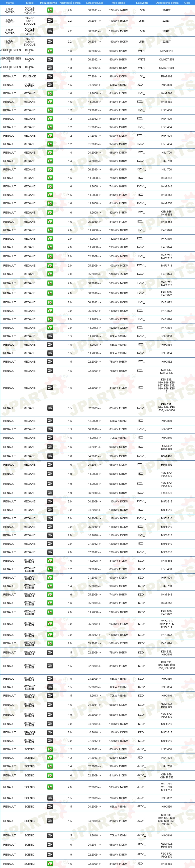Click 140kW / 190KM in Land Rover row
The image size is (195, 868).
[118, 42]
